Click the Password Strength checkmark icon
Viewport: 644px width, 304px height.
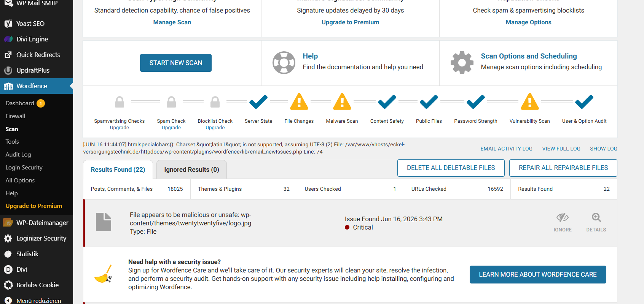(476, 101)
